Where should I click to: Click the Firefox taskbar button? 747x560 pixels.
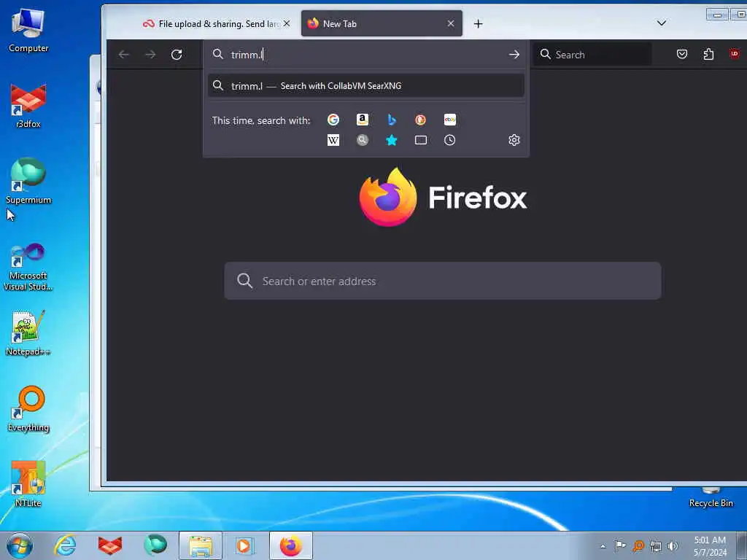click(291, 545)
